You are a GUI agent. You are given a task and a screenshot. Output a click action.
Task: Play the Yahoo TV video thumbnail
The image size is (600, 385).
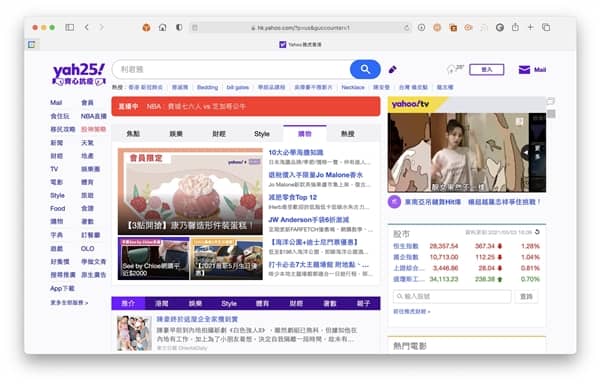click(x=466, y=152)
